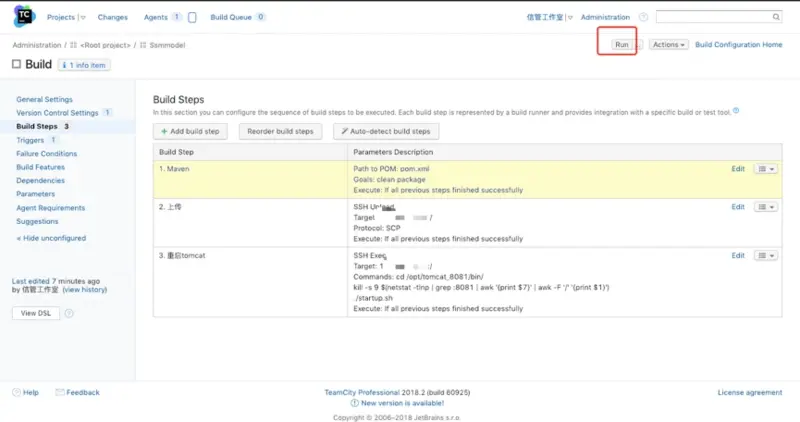Open TeamCity Professional footer link

[362, 392]
